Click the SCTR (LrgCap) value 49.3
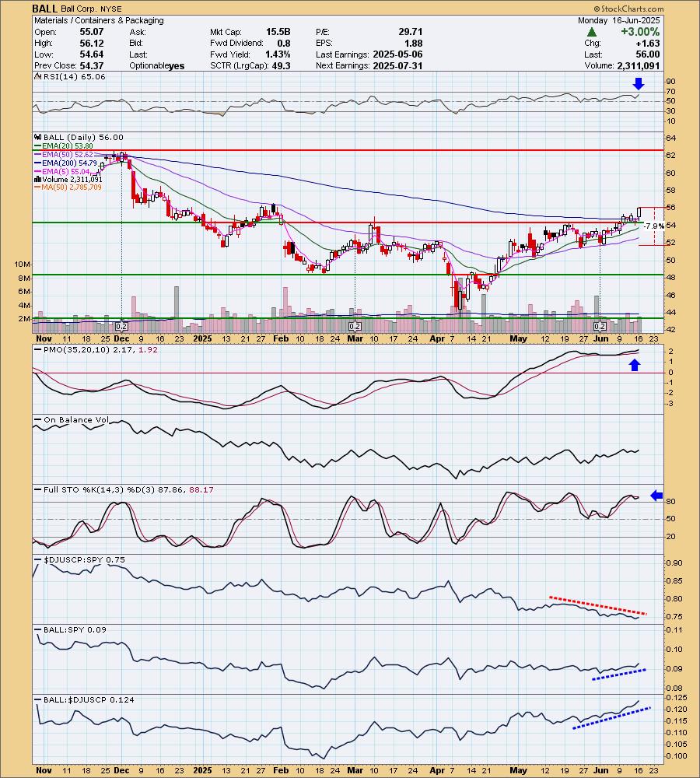 pyautogui.click(x=281, y=65)
